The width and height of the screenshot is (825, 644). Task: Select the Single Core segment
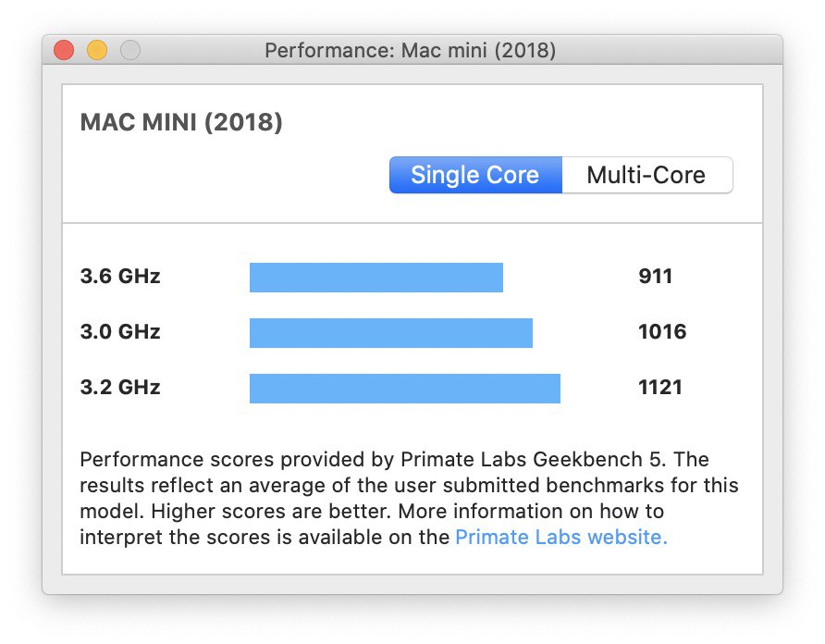point(475,175)
